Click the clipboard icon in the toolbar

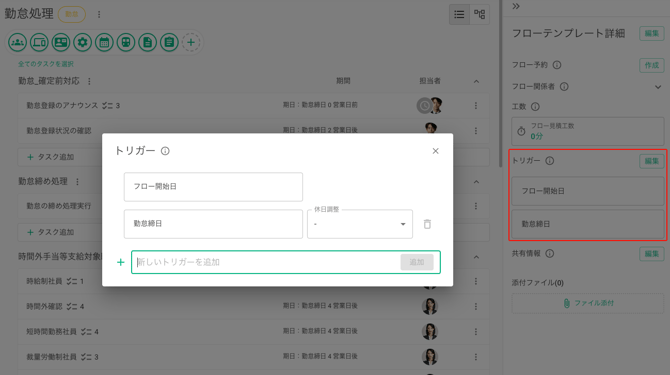pyautogui.click(x=169, y=42)
